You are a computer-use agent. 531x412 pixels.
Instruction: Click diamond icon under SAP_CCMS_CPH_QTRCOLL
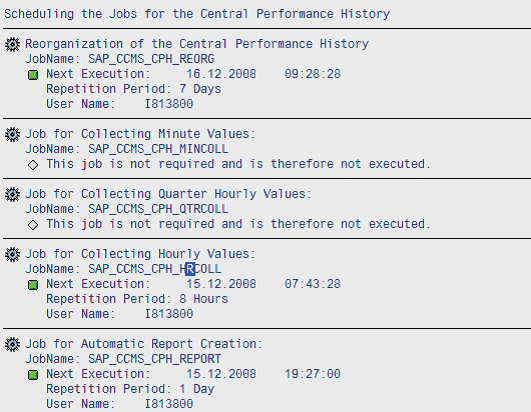click(x=33, y=225)
